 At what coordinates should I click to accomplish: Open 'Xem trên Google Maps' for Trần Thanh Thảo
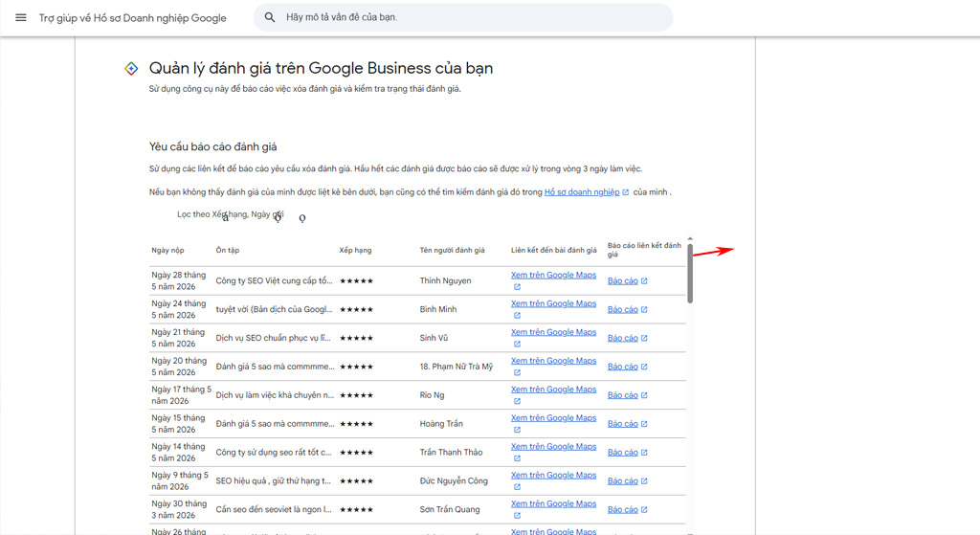pyautogui.click(x=553, y=447)
